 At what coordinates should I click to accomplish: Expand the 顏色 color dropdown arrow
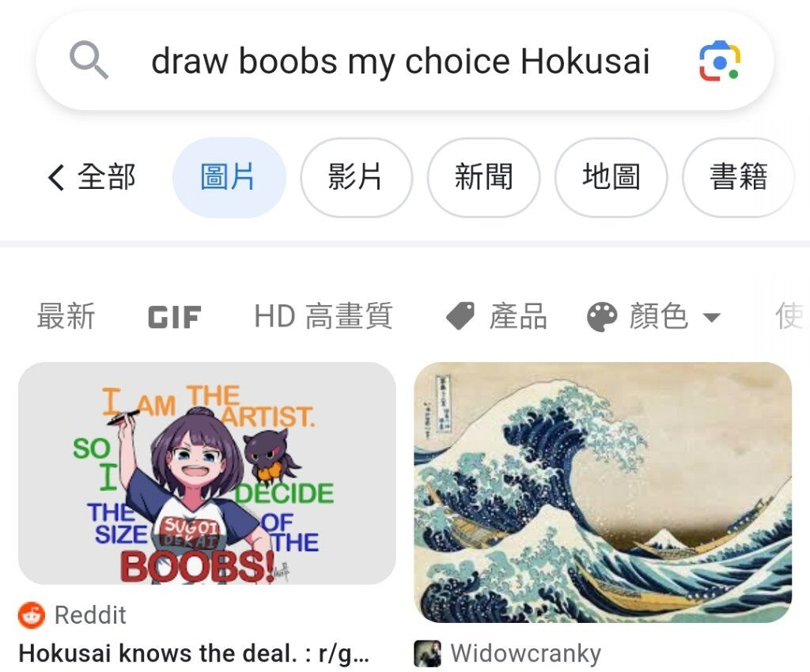[x=712, y=317]
